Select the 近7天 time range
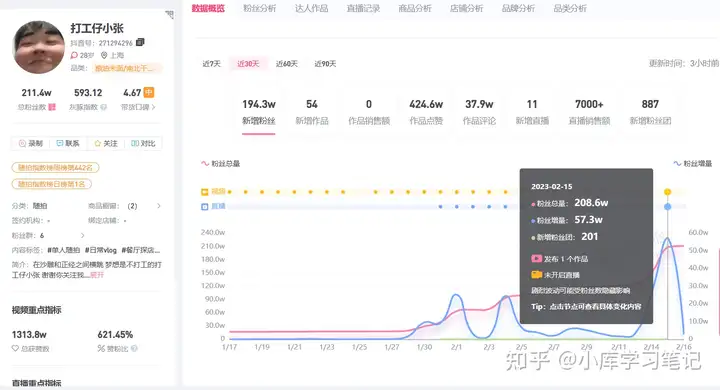The height and width of the screenshot is (390, 720). pyautogui.click(x=212, y=64)
